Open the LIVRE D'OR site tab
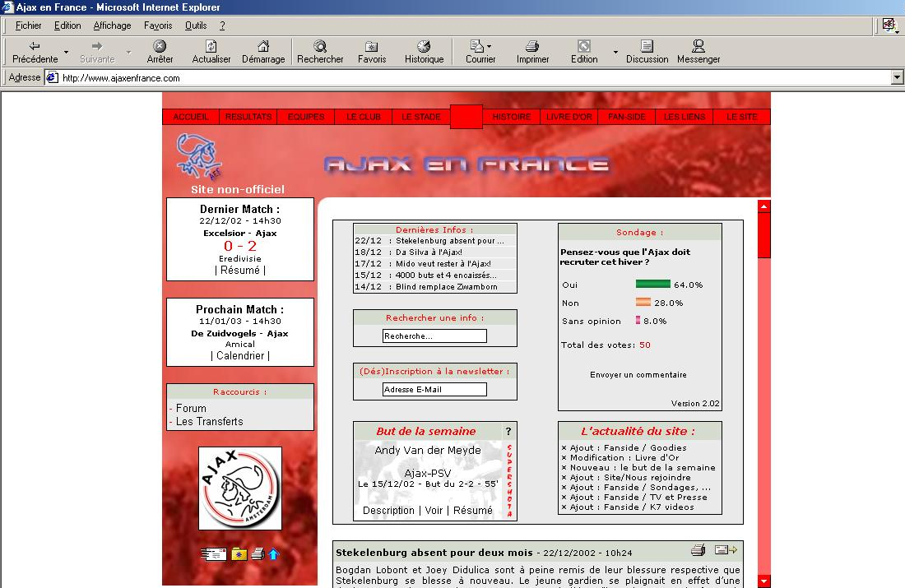This screenshot has width=905, height=588. click(x=569, y=117)
